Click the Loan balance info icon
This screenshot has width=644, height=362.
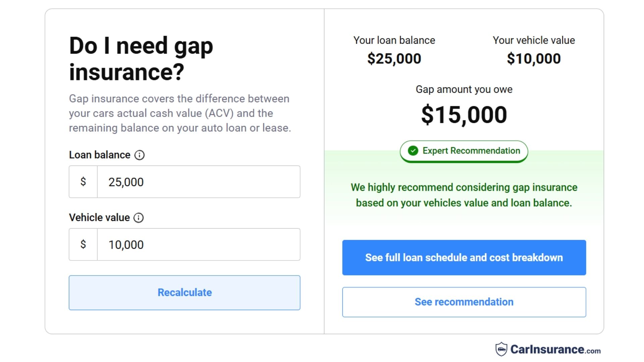pos(140,155)
